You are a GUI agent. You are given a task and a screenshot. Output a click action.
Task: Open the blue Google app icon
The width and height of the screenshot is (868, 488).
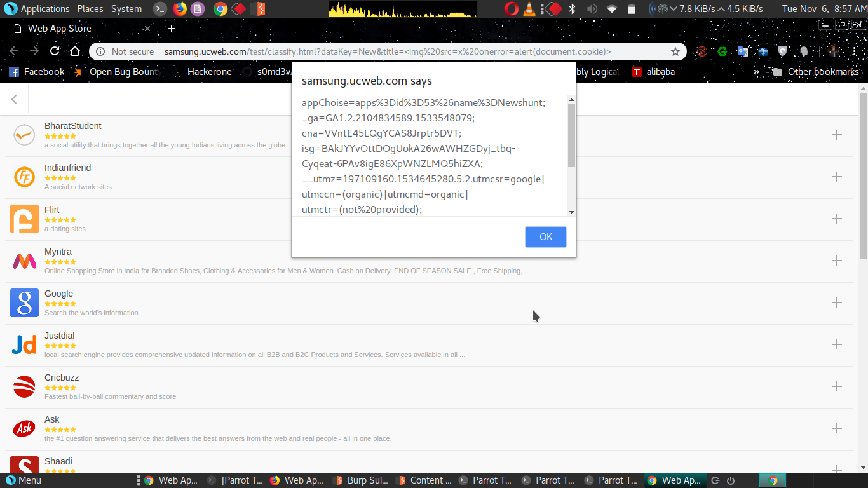24,302
